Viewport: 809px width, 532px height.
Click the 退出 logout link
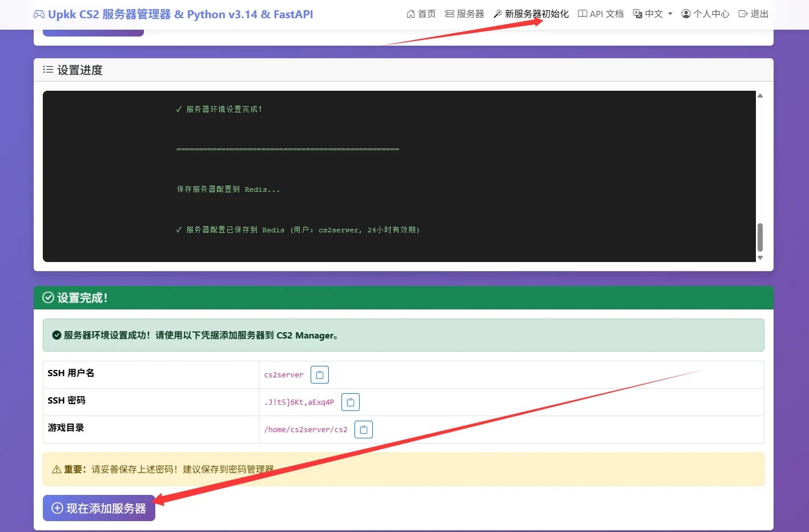pyautogui.click(x=753, y=14)
